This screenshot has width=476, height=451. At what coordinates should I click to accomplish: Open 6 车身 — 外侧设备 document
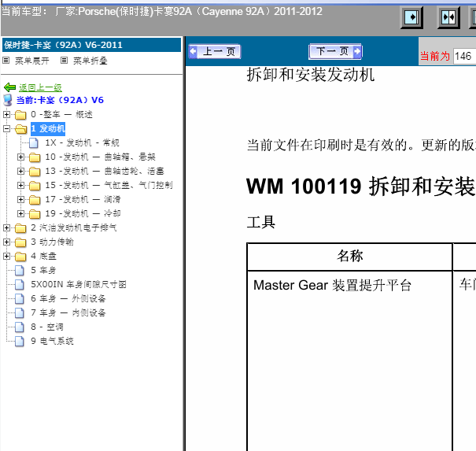coord(68,299)
